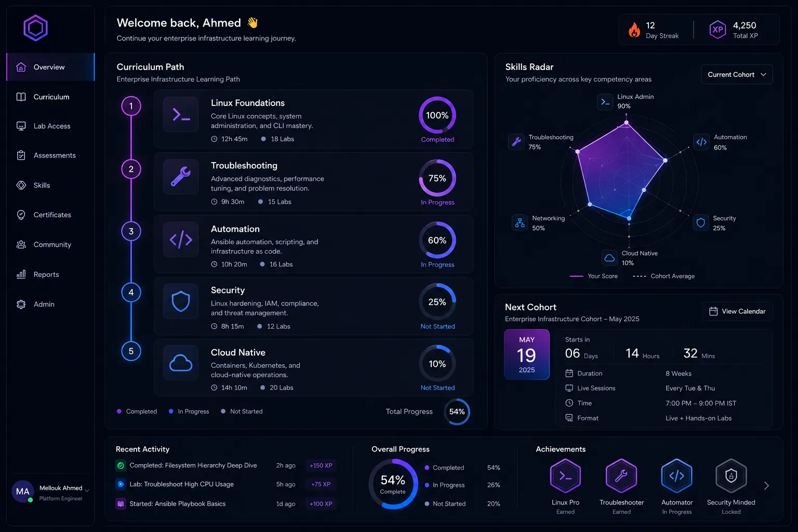Go to Lab Access page
This screenshot has width=798, height=532.
[50, 126]
